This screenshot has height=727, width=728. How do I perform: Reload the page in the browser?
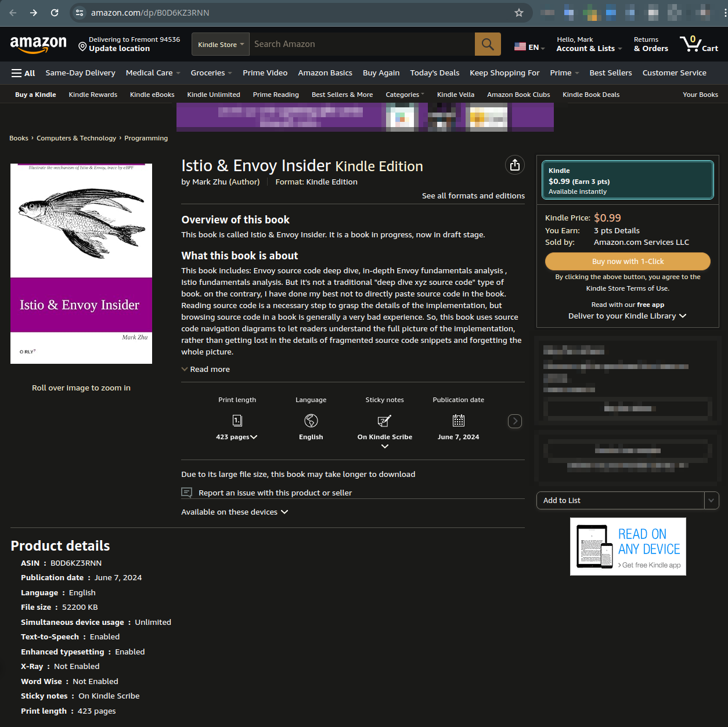[x=55, y=13]
